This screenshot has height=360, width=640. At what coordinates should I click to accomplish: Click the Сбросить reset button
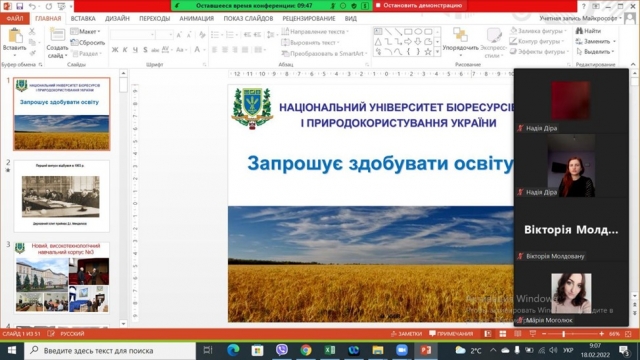pyautogui.click(x=88, y=42)
